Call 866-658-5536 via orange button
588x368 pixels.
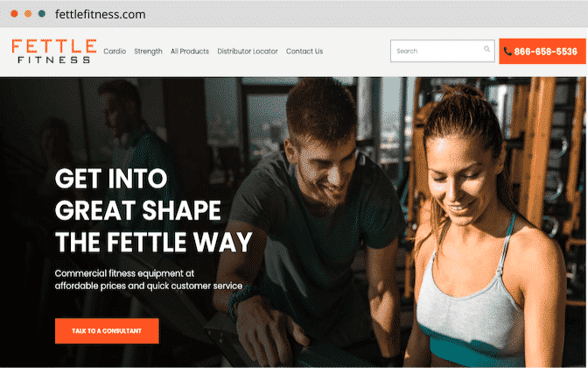click(x=542, y=51)
